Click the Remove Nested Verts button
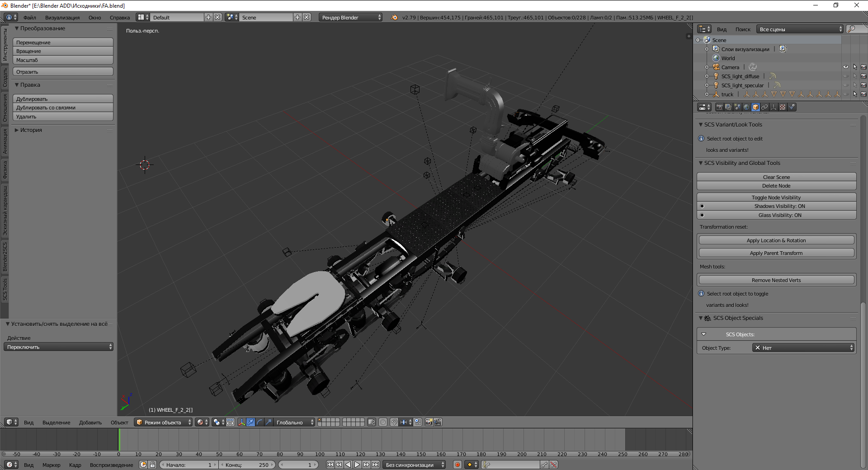Screen dimensions: 868x470 [776, 280]
